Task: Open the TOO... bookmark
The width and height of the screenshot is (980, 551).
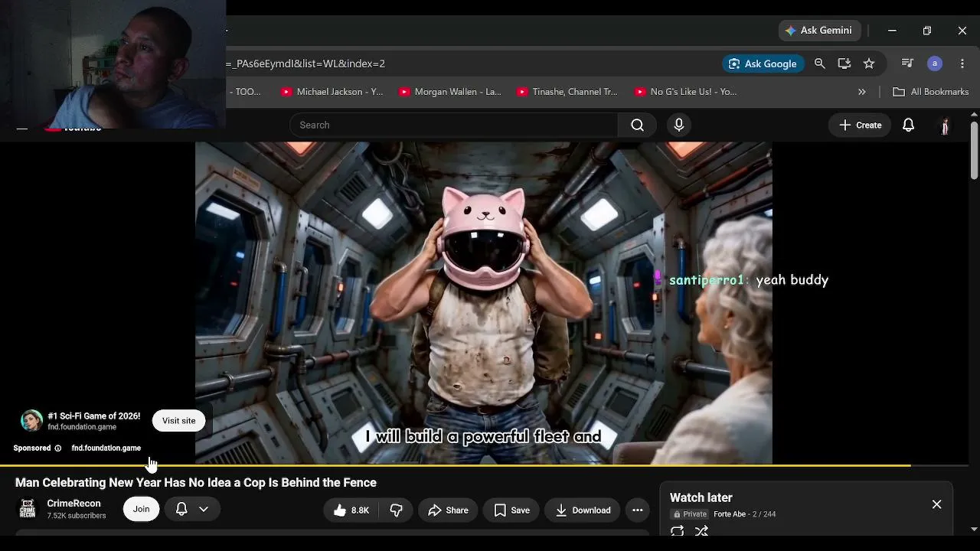Action: [247, 92]
